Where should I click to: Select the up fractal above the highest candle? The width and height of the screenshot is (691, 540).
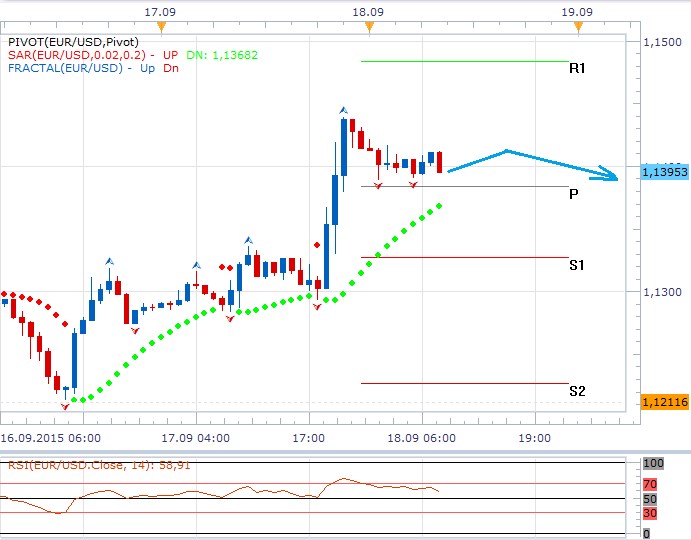(343, 110)
